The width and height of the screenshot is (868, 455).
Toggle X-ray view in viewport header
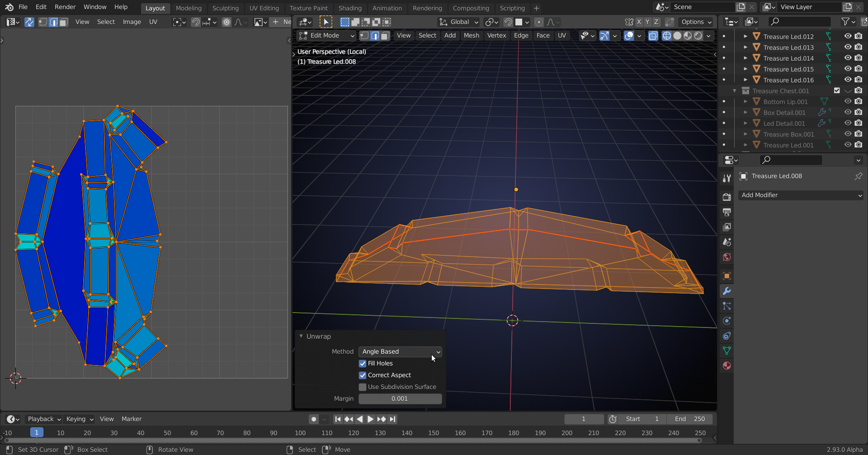pyautogui.click(x=653, y=36)
